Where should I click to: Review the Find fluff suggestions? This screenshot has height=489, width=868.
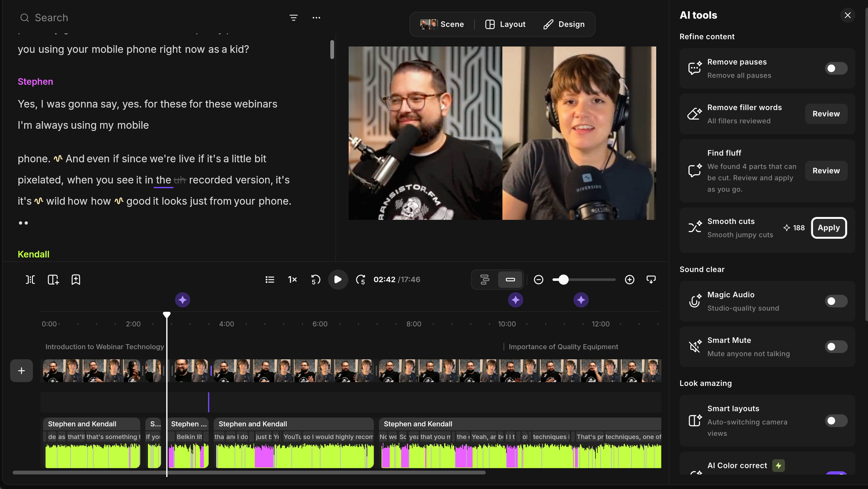[x=826, y=171]
